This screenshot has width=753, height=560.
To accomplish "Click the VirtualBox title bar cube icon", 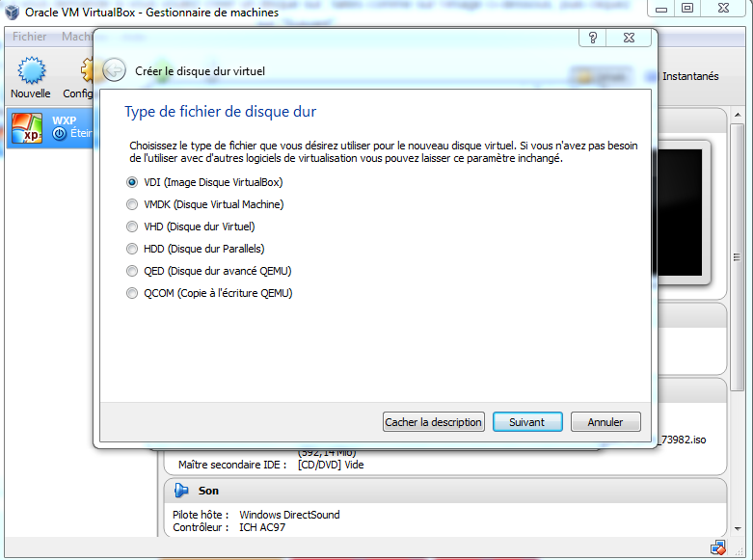I will pyautogui.click(x=12, y=12).
